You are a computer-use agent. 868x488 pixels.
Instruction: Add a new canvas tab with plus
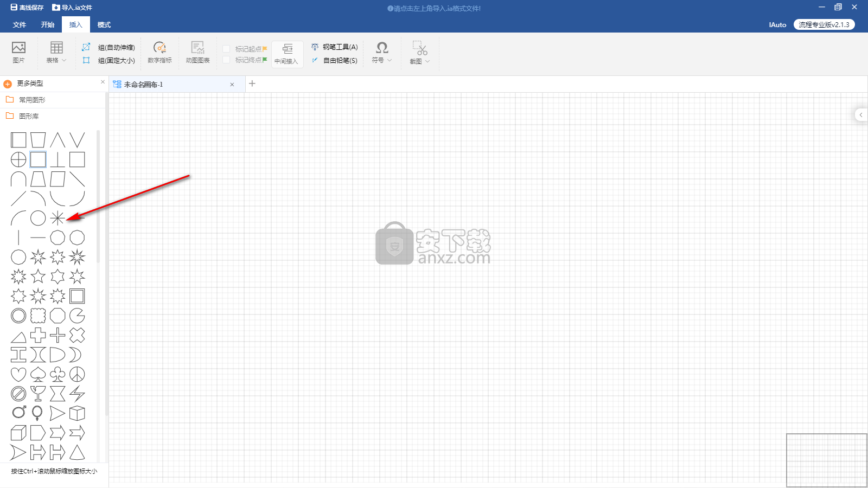(x=252, y=84)
